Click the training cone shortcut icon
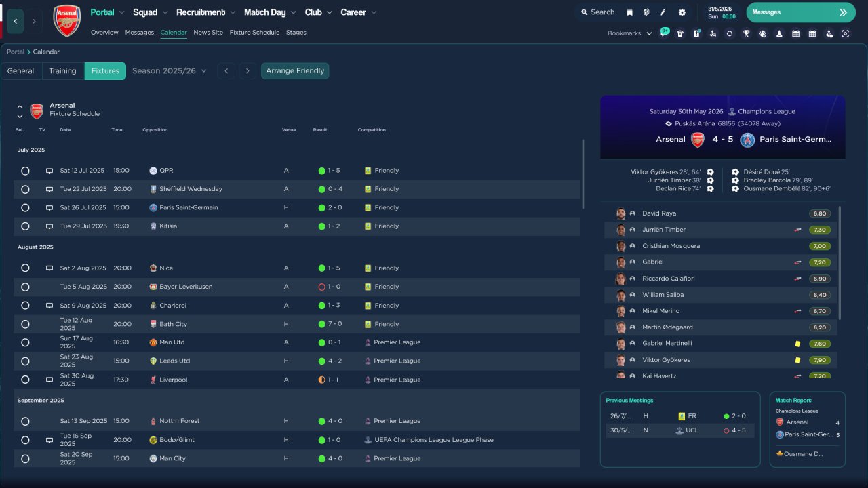 pos(779,33)
